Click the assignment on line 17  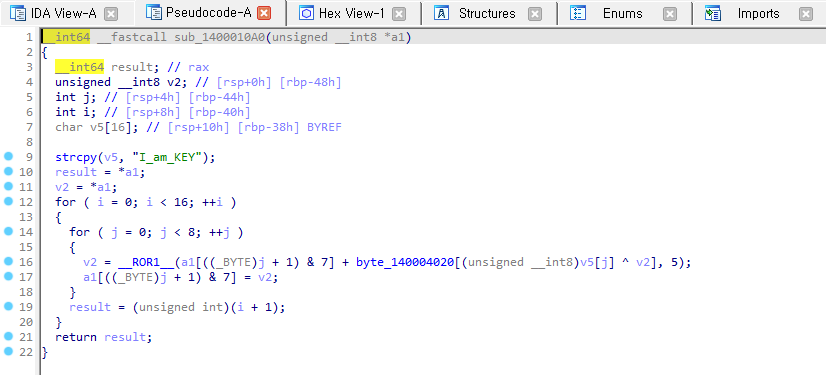point(181,277)
